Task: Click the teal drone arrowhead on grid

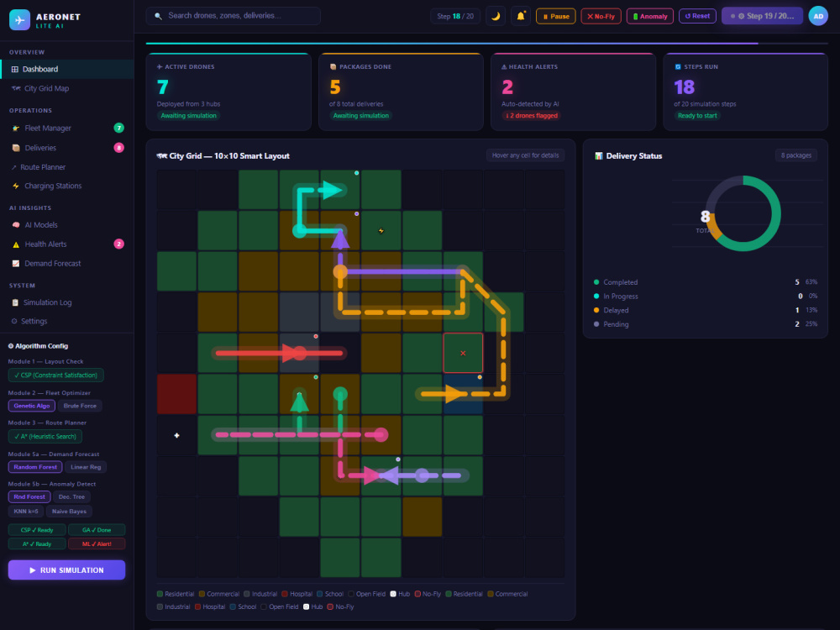Action: pos(332,190)
